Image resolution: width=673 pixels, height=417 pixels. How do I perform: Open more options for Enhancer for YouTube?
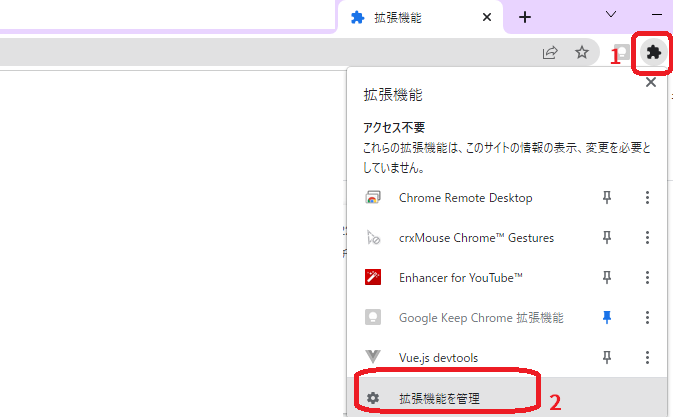[x=647, y=277]
